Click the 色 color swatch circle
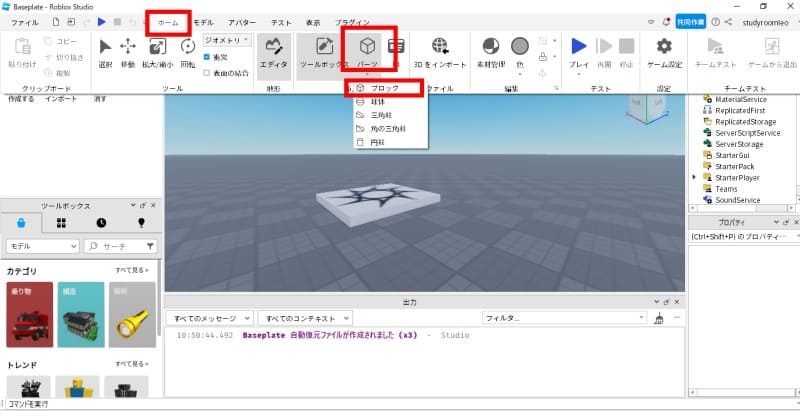 (520, 46)
